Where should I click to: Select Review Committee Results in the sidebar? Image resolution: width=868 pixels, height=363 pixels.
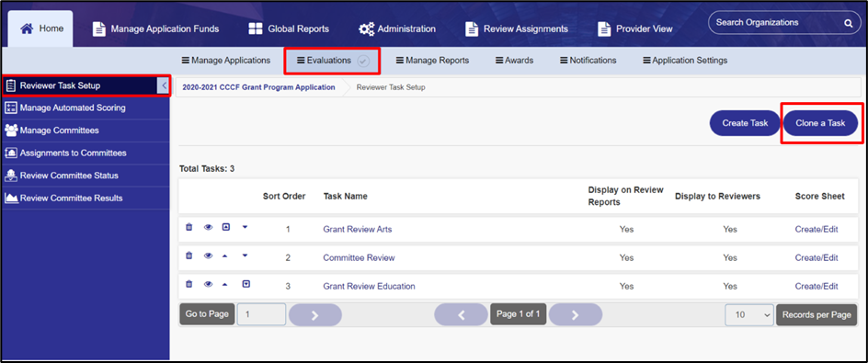86,199
